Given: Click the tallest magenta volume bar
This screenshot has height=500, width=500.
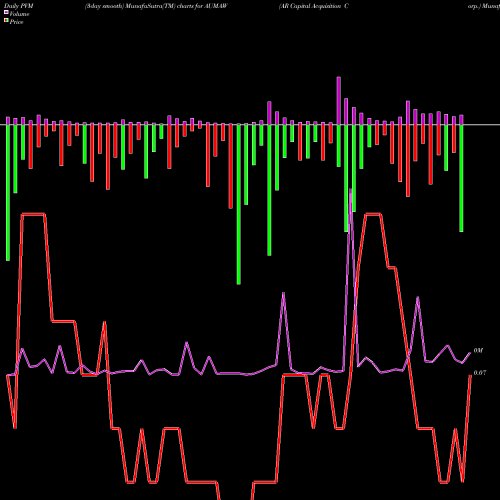Looking at the screenshot, I should point(339,101).
